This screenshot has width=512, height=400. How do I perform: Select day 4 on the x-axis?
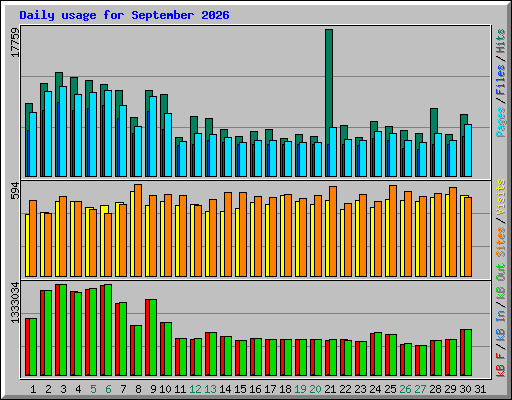point(78,389)
